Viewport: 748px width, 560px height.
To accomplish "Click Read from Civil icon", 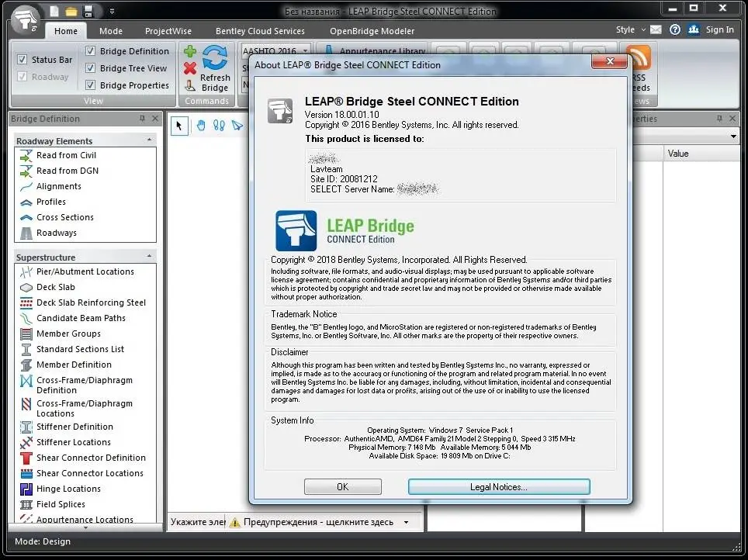I will (26, 155).
